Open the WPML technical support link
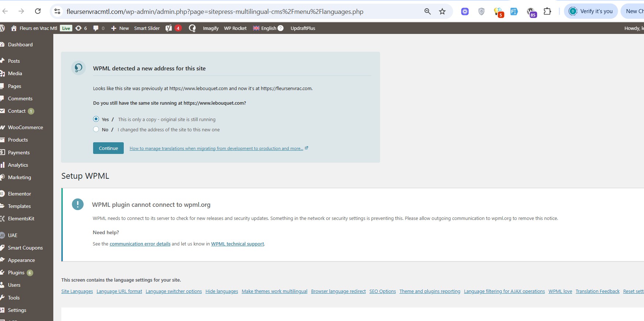 coord(237,244)
